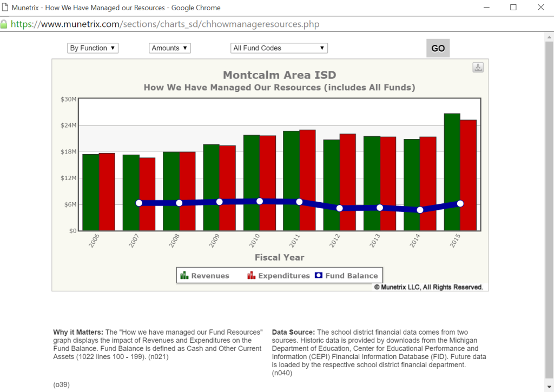Click the $30M axis label
Viewport: 554px width, 392px height.
pyautogui.click(x=69, y=99)
